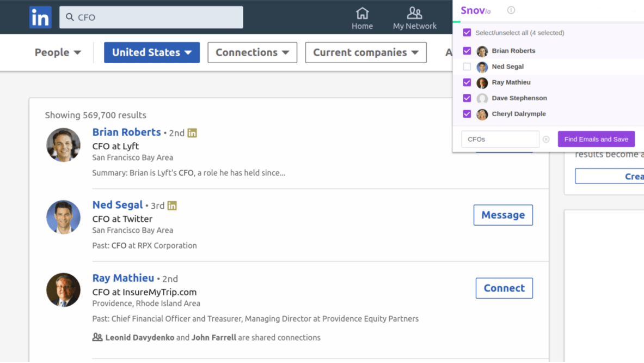The width and height of the screenshot is (644, 363).
Task: Click the Snov.io info icon
Action: click(510, 10)
